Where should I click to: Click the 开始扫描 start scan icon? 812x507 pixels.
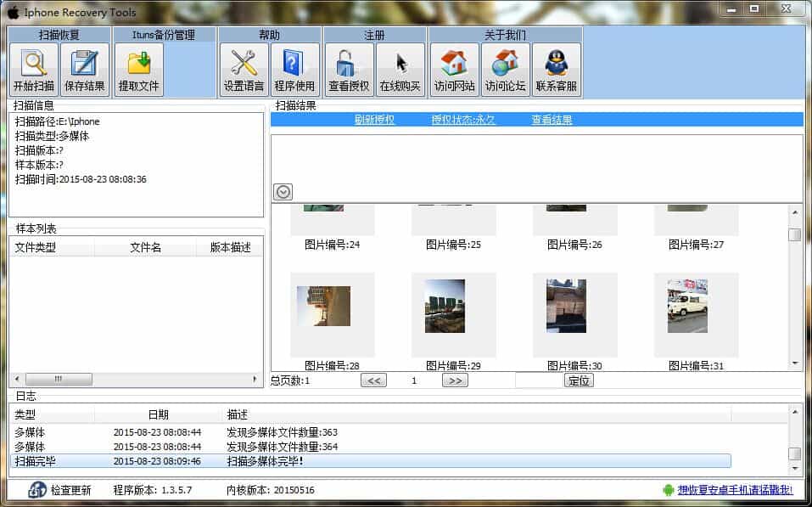pyautogui.click(x=34, y=70)
